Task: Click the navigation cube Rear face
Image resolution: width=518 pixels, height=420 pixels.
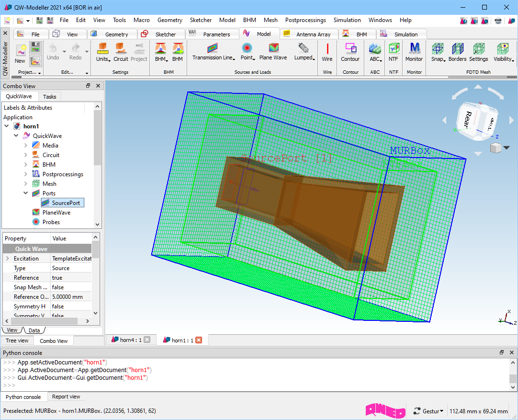Action: 468,119
